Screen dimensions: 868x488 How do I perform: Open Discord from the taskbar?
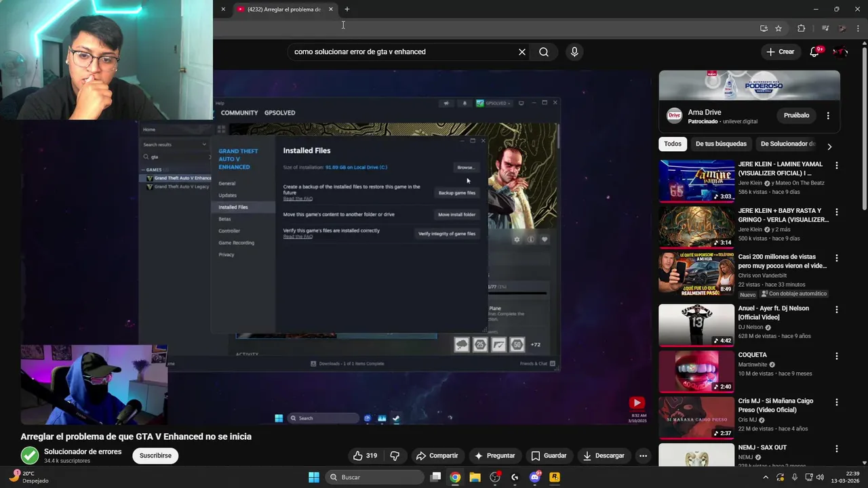click(x=535, y=477)
